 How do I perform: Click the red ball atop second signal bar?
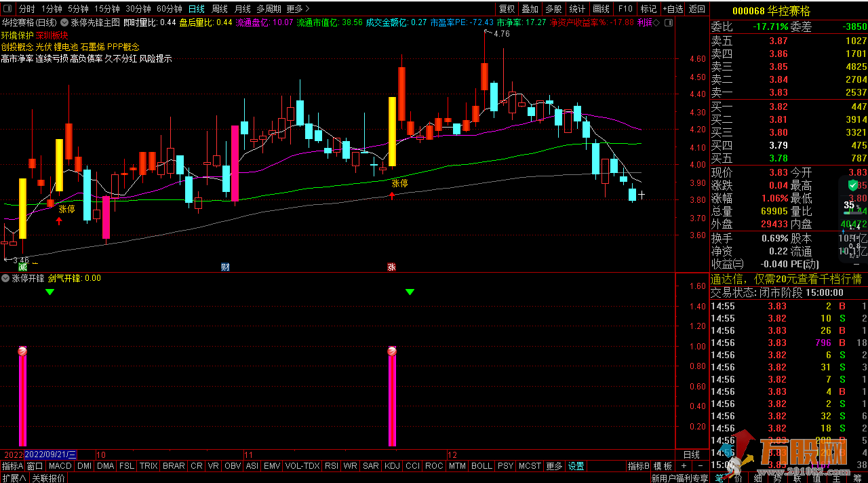[x=392, y=351]
